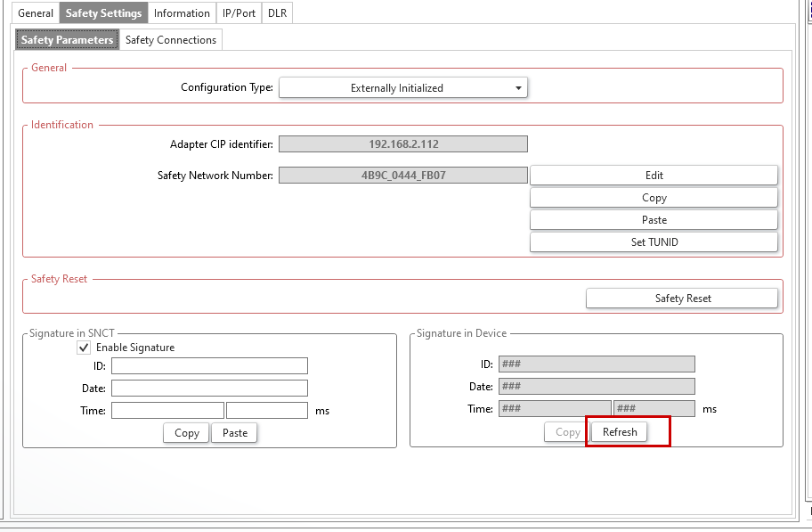Click the Adapter CIP identifier field
812x532 pixels.
pos(403,144)
